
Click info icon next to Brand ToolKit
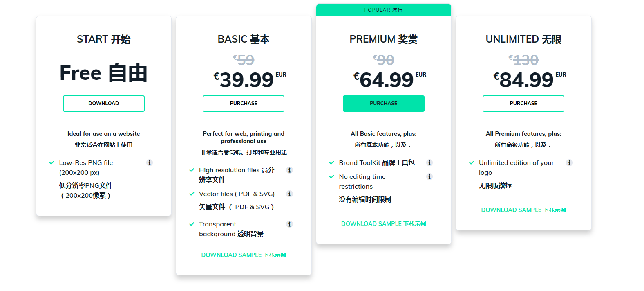[x=429, y=163]
